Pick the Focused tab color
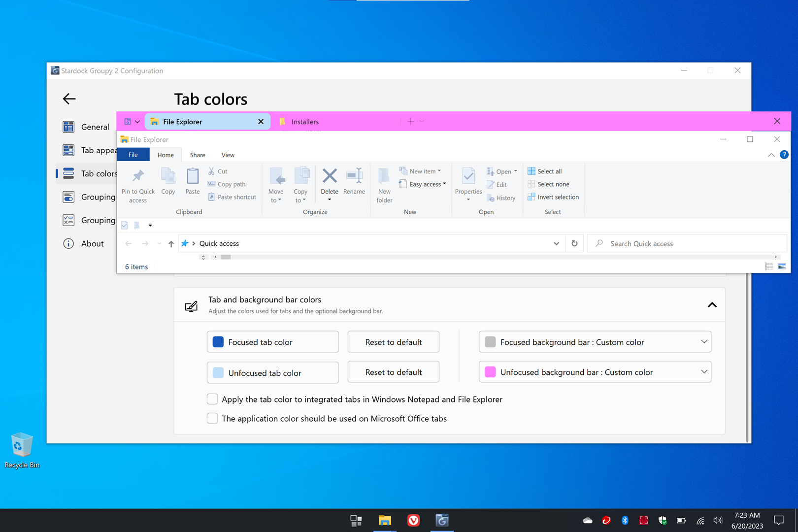Screen dimensions: 798x532 click(272, 342)
